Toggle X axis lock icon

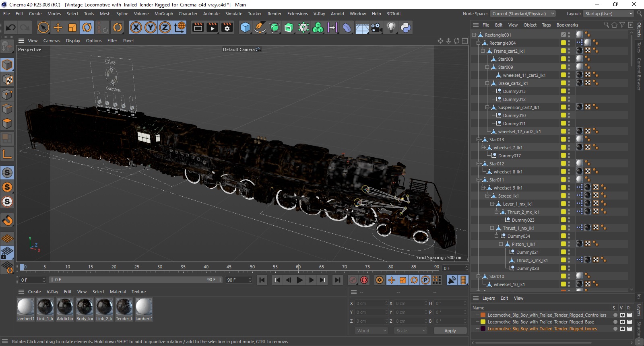[136, 27]
